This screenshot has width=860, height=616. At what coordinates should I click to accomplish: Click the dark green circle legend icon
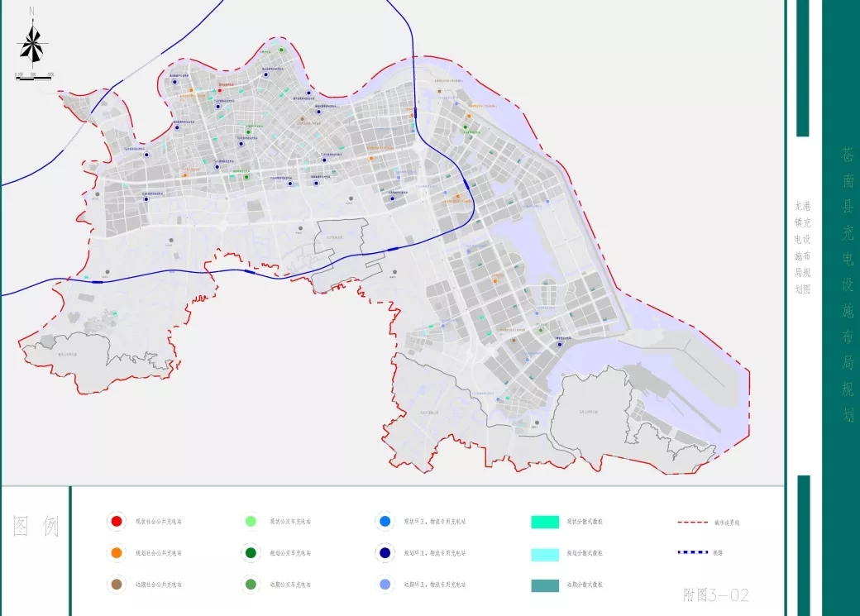click(251, 552)
